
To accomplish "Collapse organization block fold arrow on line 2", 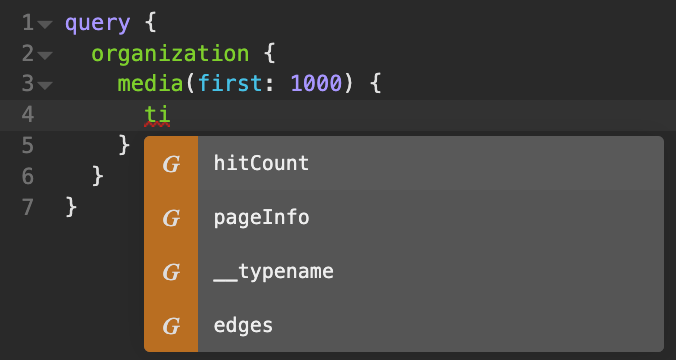I will click(x=45, y=55).
